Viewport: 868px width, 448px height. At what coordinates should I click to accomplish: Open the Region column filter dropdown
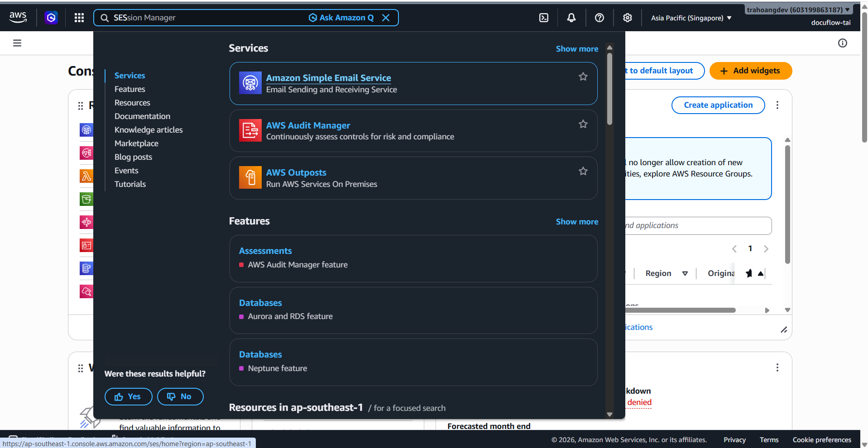tap(685, 273)
